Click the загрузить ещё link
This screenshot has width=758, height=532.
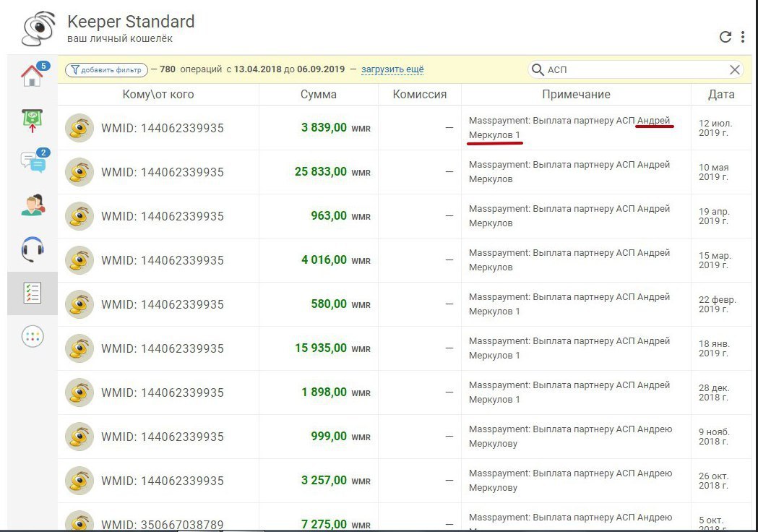(x=392, y=69)
